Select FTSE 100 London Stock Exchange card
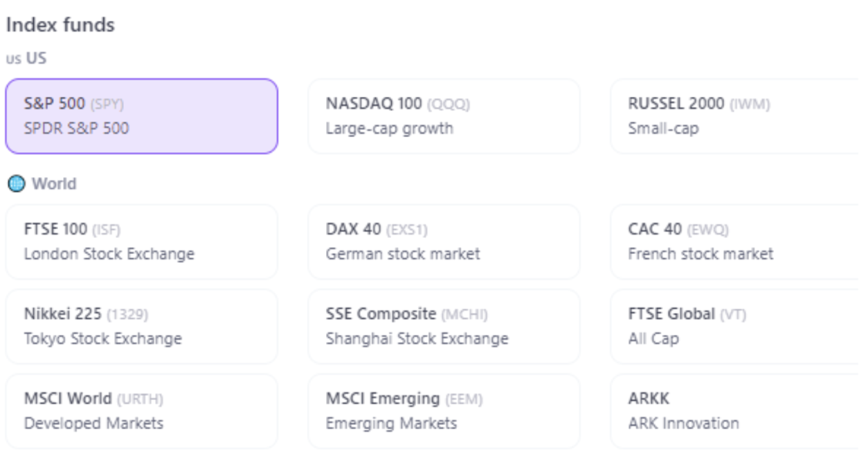The width and height of the screenshot is (868, 472). click(141, 242)
